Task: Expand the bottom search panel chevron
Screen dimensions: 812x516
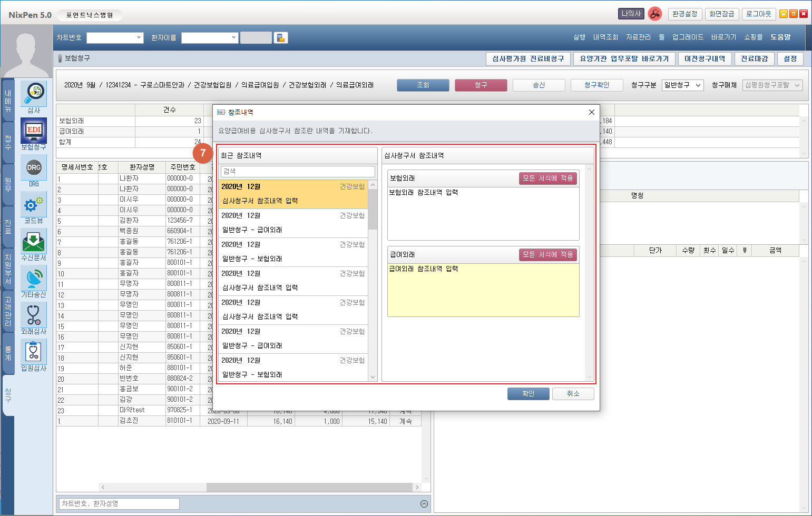Action: coord(424,504)
